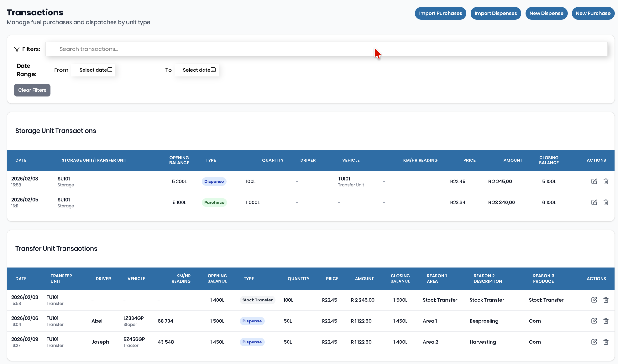This screenshot has height=364, width=618.
Task: Delete the SU101 Purchase transaction
Action: click(x=606, y=202)
